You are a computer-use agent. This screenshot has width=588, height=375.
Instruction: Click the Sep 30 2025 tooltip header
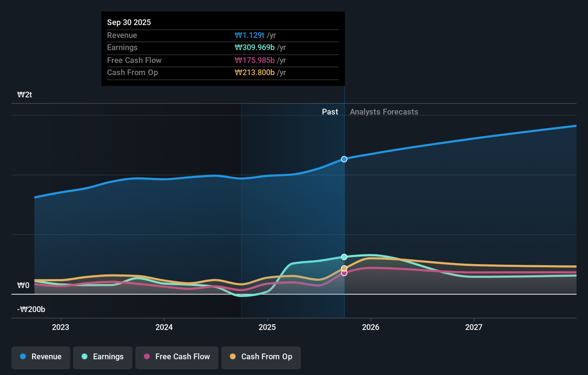(x=129, y=22)
